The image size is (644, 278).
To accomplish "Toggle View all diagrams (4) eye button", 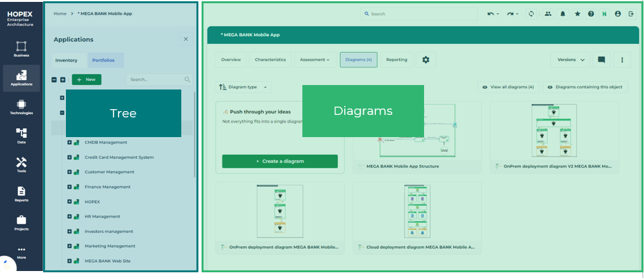I will [x=508, y=87].
